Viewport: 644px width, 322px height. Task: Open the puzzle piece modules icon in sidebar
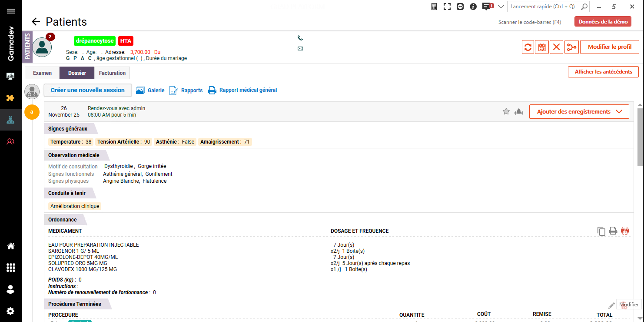click(10, 98)
